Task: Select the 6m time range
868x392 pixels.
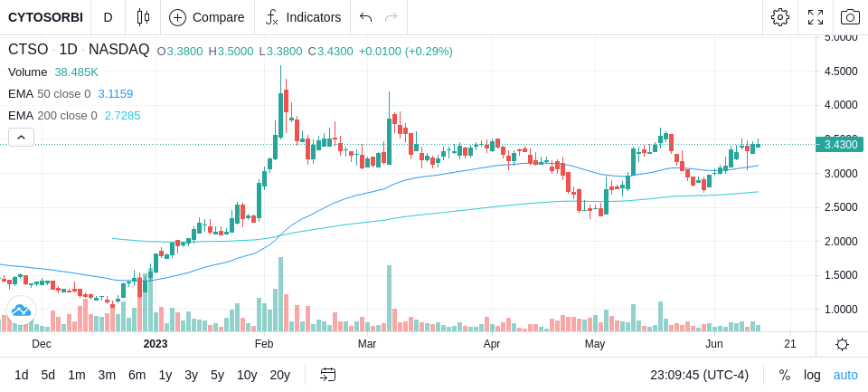Action: click(137, 375)
